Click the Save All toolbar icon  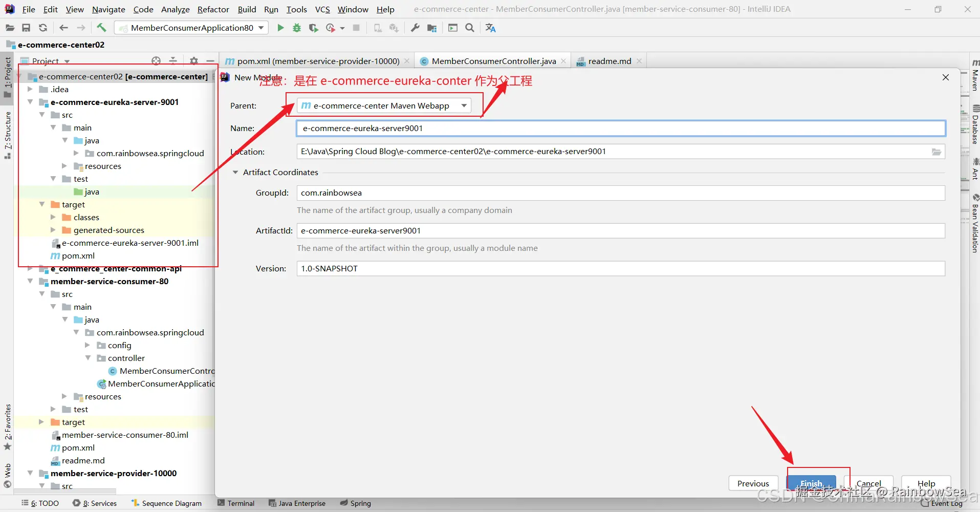coord(26,28)
